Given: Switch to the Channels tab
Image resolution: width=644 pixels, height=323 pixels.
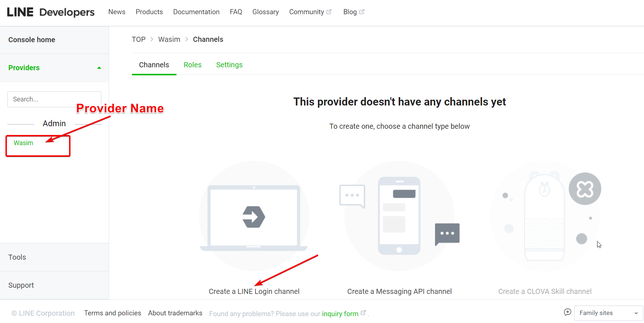Looking at the screenshot, I should (x=154, y=65).
